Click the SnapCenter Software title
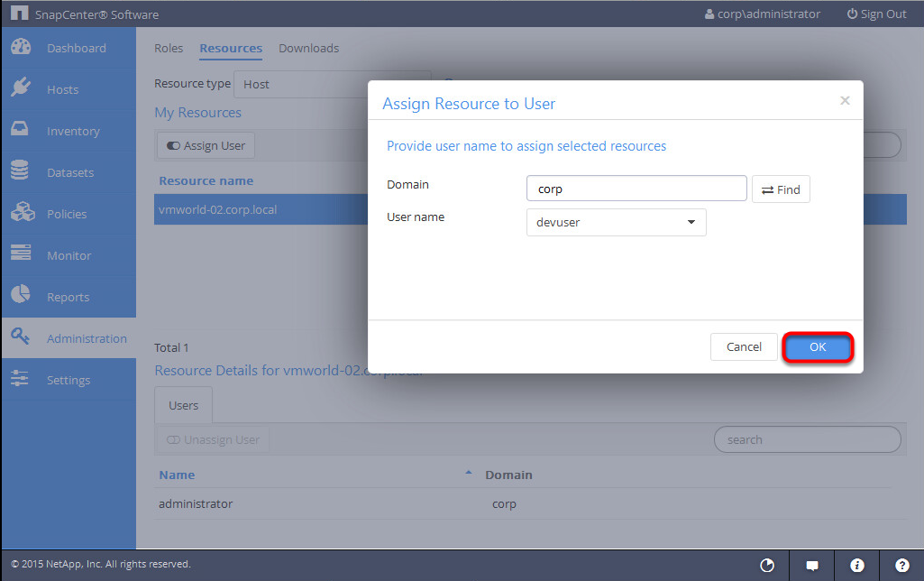The width and height of the screenshot is (924, 581). point(96,14)
